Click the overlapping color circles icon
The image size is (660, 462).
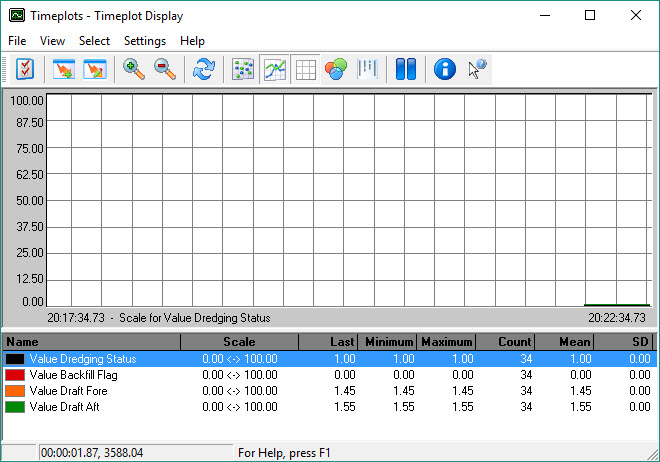pos(336,69)
